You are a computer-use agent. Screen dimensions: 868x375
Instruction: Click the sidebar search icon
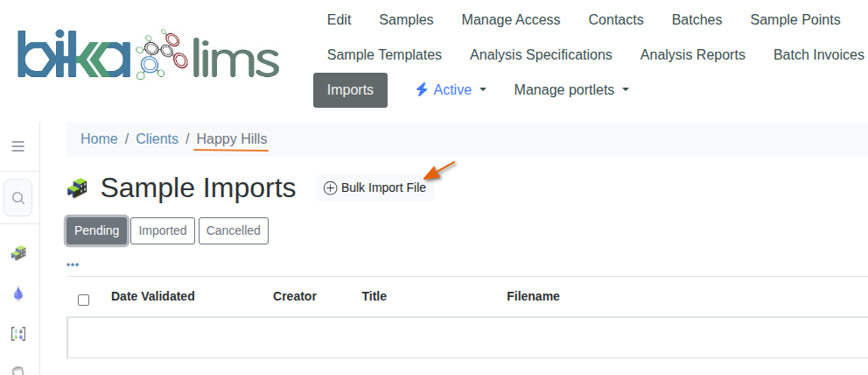pos(17,197)
